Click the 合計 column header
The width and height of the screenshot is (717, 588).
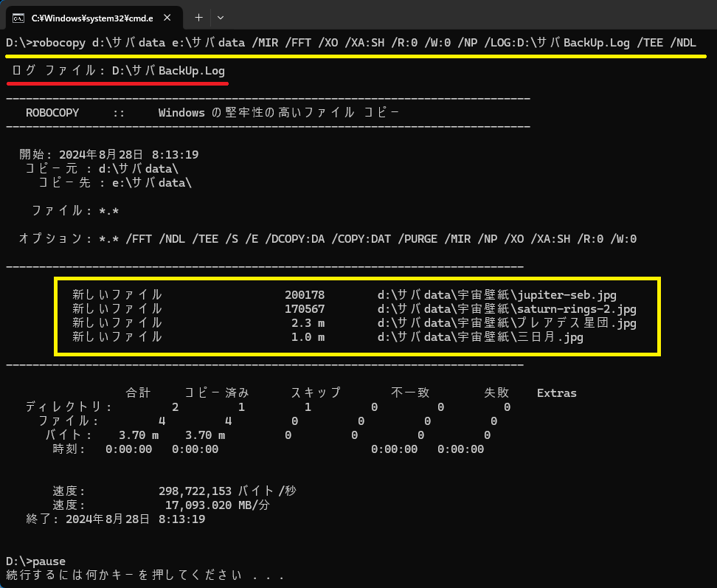[138, 392]
